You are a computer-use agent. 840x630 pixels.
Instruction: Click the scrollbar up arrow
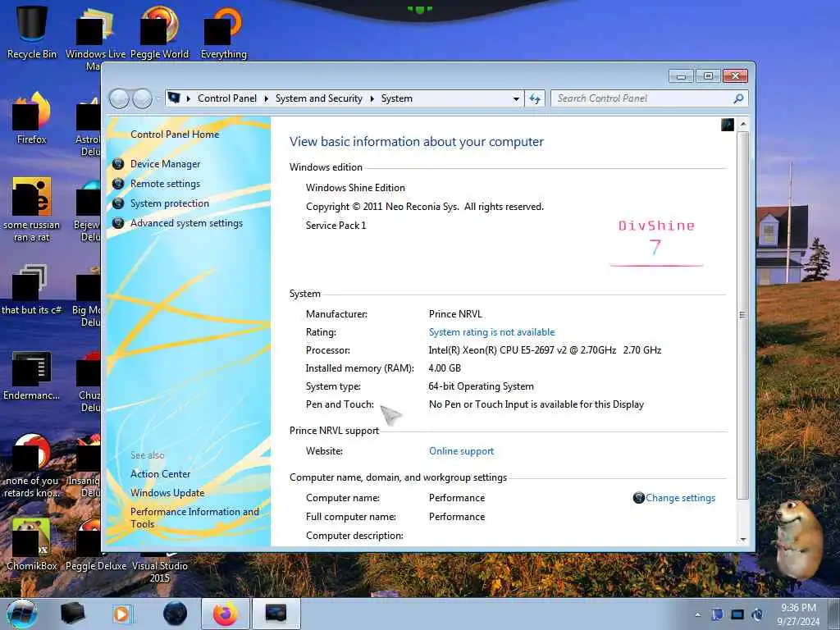click(743, 125)
